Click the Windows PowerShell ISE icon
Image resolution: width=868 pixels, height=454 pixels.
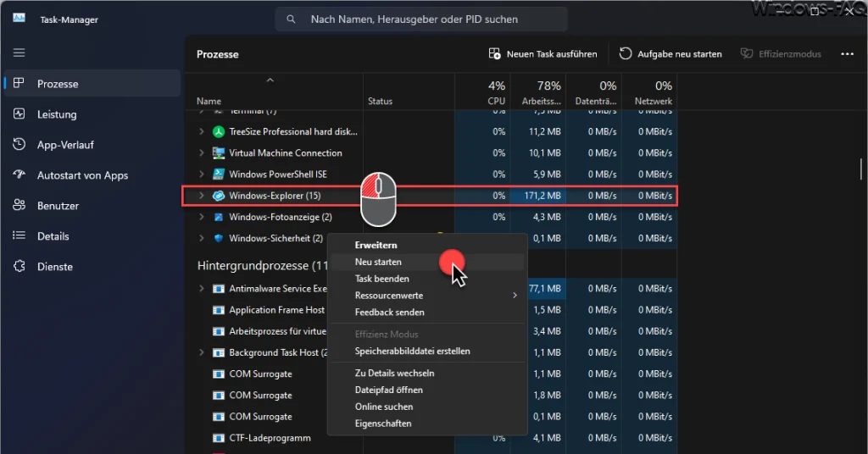click(219, 174)
